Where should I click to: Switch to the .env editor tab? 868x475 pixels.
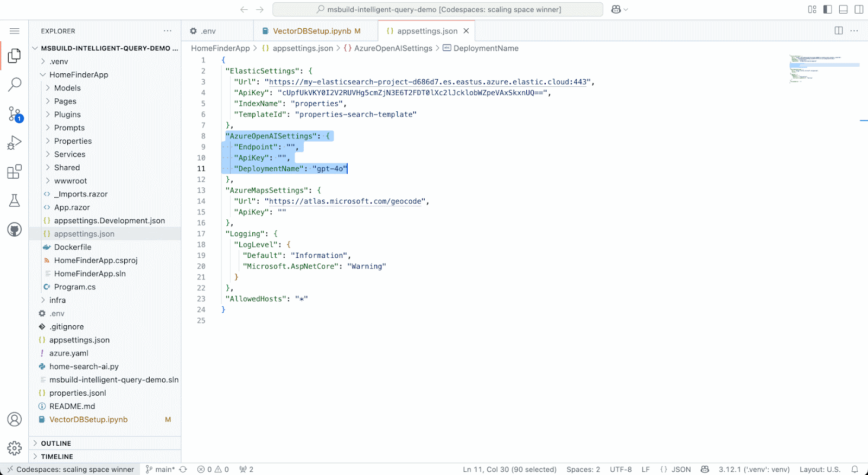[x=208, y=31]
